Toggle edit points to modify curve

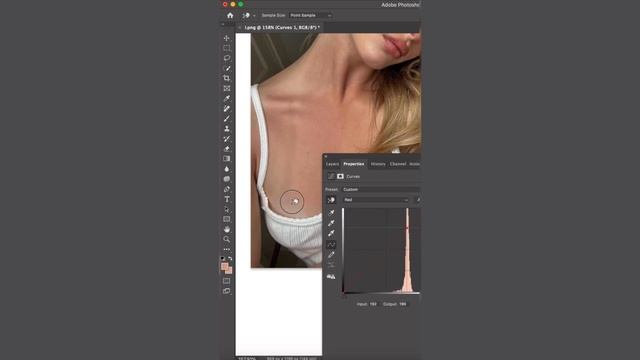click(x=331, y=244)
